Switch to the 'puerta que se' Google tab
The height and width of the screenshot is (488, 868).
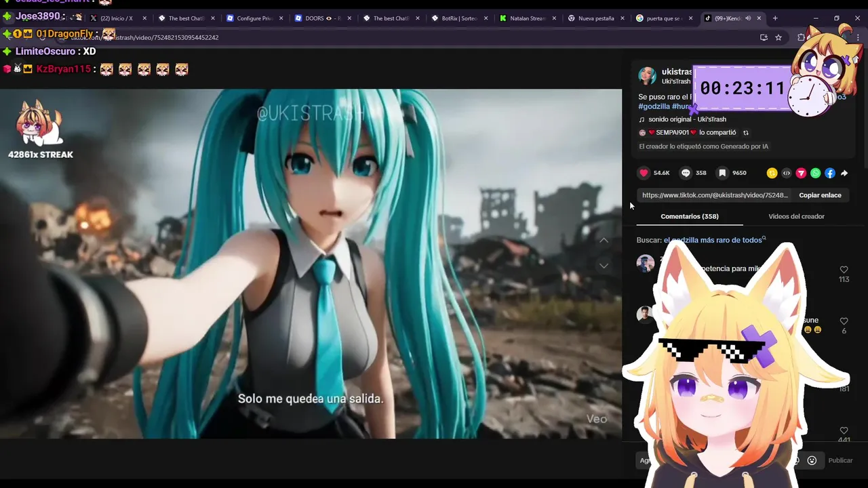pyautogui.click(x=664, y=18)
